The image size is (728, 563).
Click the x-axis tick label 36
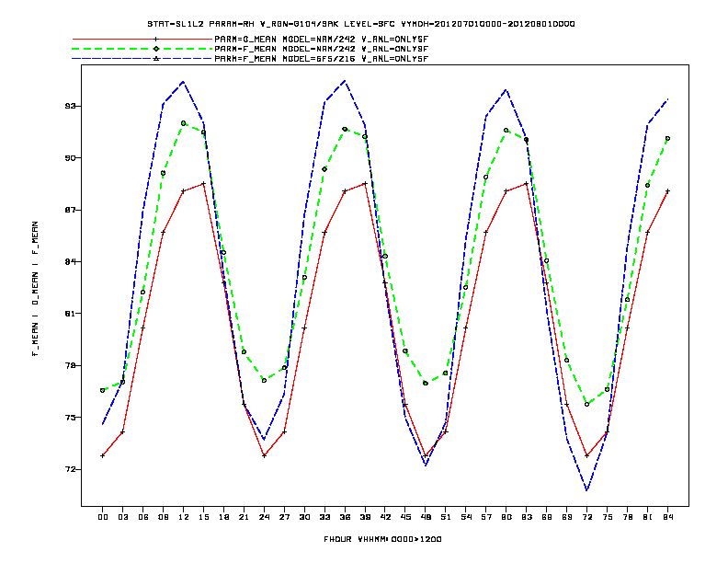tap(345, 517)
